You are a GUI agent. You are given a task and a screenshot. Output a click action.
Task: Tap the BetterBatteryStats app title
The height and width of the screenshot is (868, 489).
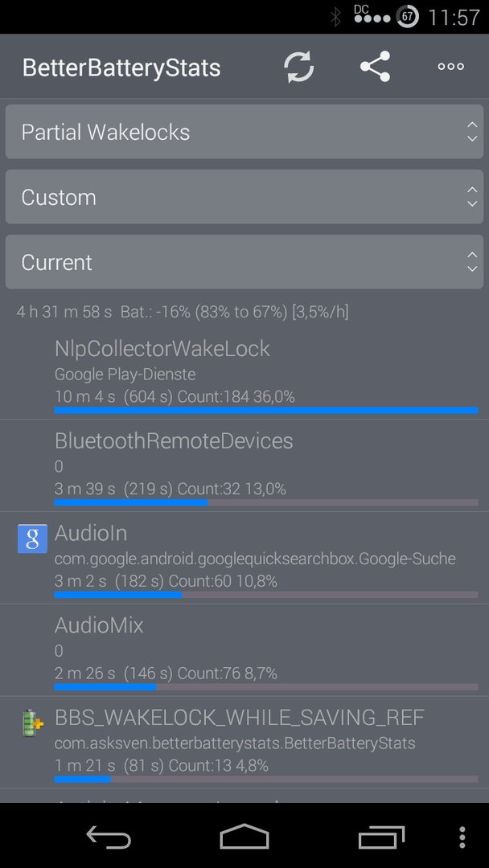[x=121, y=68]
